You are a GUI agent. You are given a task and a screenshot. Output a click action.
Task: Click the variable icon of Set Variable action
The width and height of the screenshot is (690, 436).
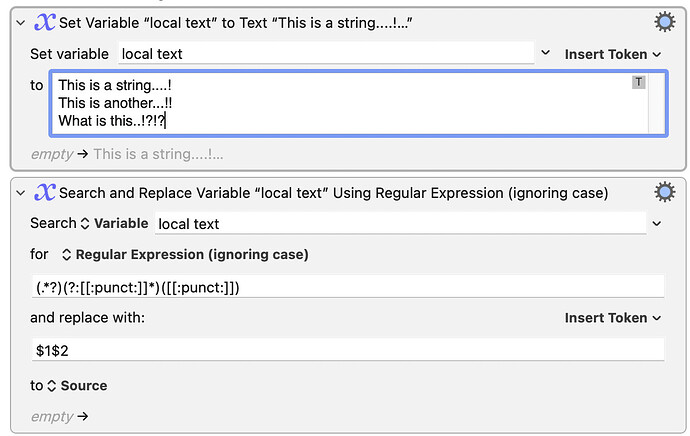pyautogui.click(x=44, y=22)
